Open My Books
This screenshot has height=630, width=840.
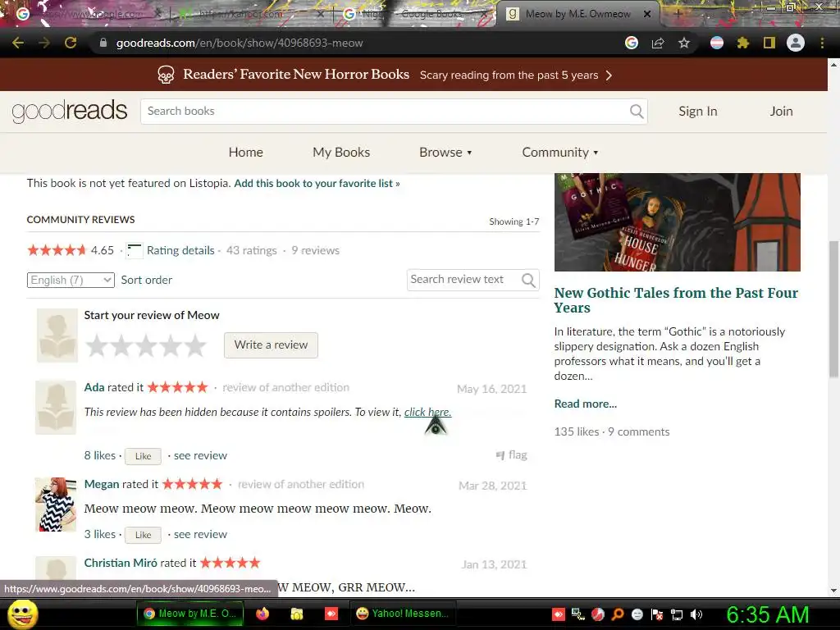(341, 153)
